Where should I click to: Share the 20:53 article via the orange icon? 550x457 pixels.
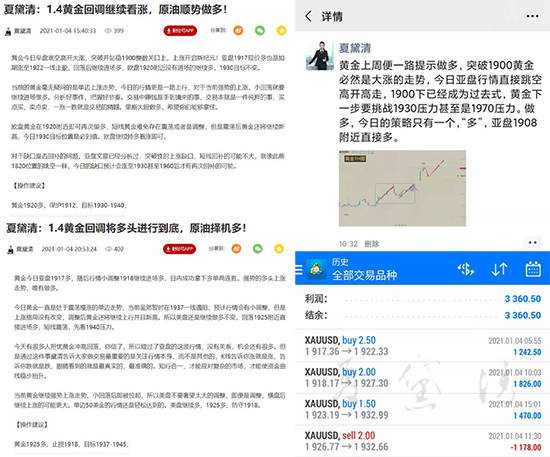(x=236, y=249)
